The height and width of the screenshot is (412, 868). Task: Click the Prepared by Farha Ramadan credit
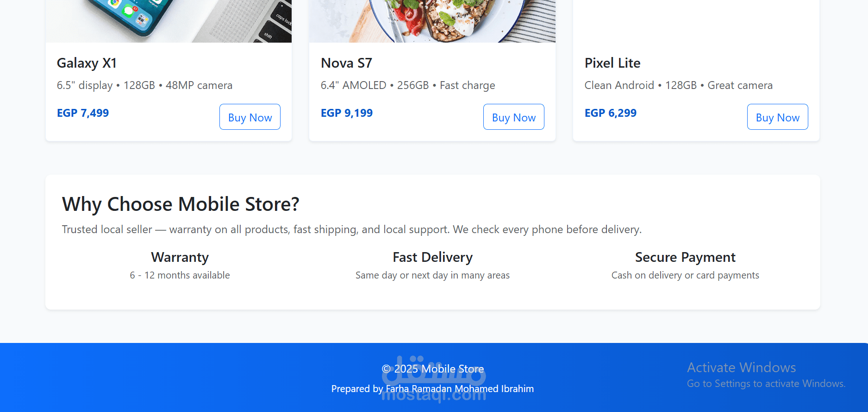pyautogui.click(x=432, y=389)
